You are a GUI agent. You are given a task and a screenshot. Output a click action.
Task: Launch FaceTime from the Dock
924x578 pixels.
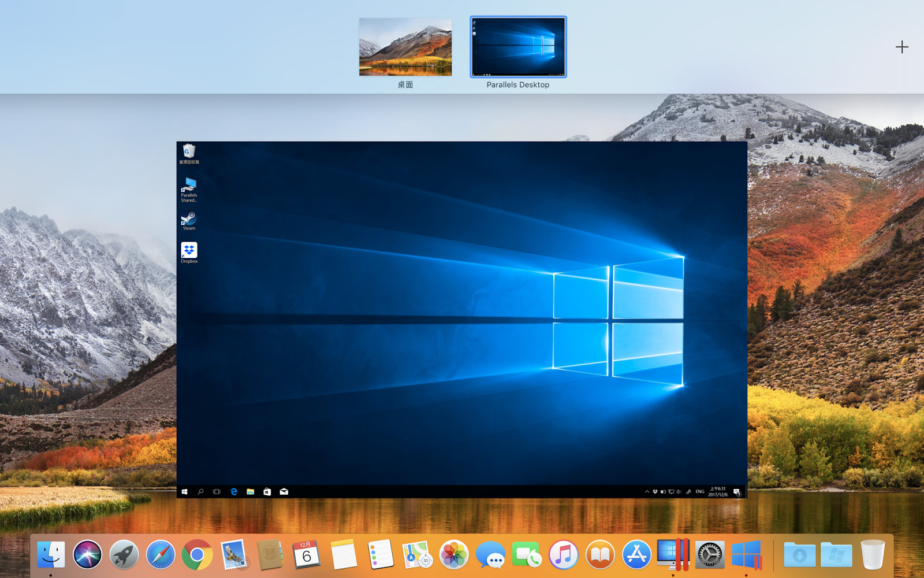527,555
